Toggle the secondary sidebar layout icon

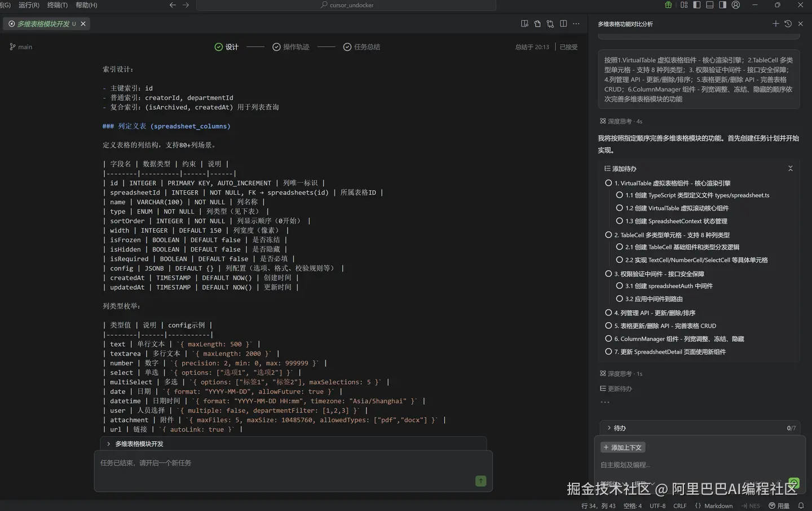[722, 5]
